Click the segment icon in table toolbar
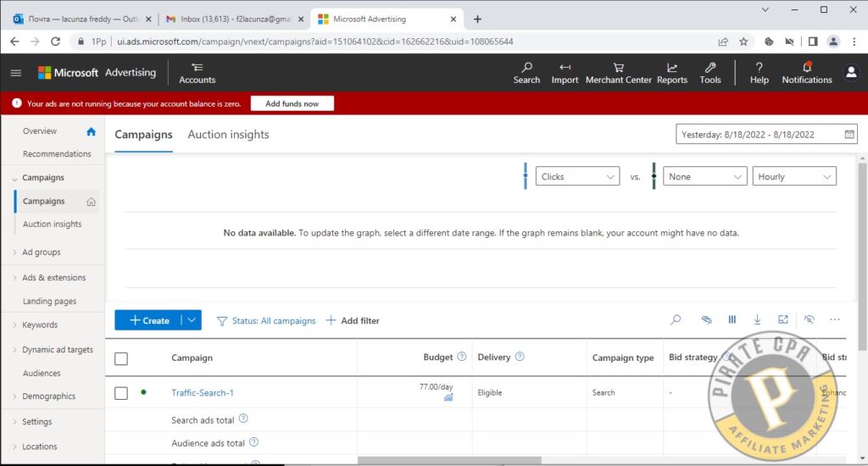 tap(706, 320)
